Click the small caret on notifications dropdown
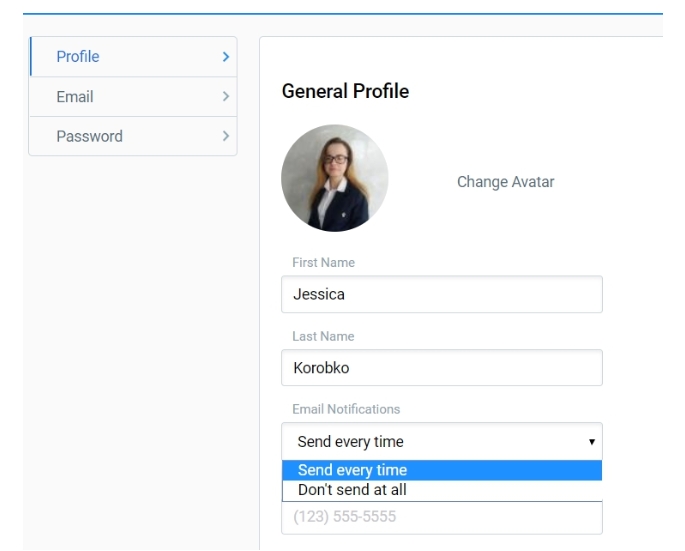The image size is (685, 551). pos(591,442)
